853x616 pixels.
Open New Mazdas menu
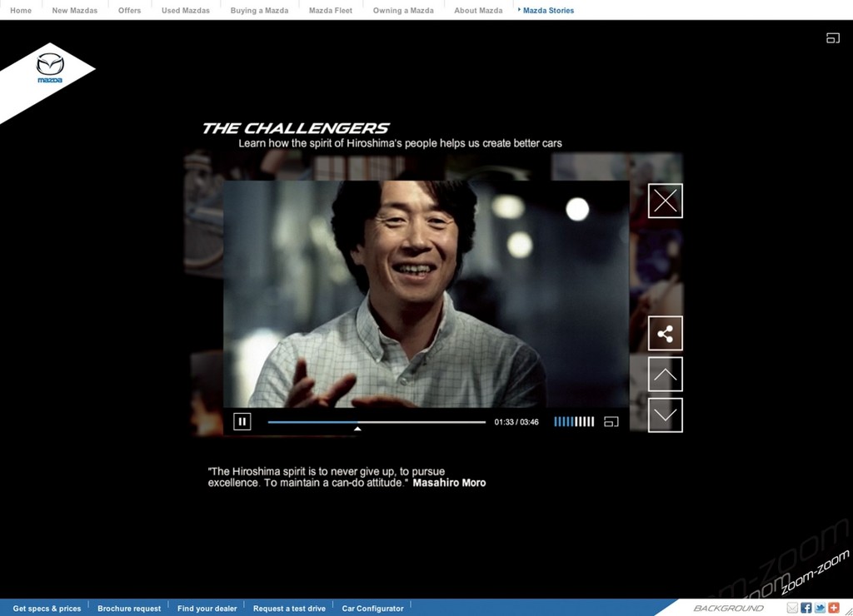point(74,10)
